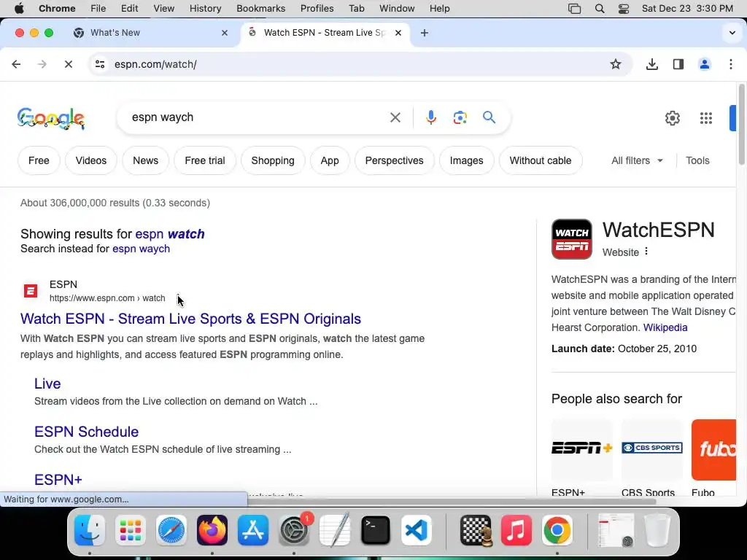The height and width of the screenshot is (560, 747).
Task: Open Spotlight search in menu bar
Action: (600, 9)
